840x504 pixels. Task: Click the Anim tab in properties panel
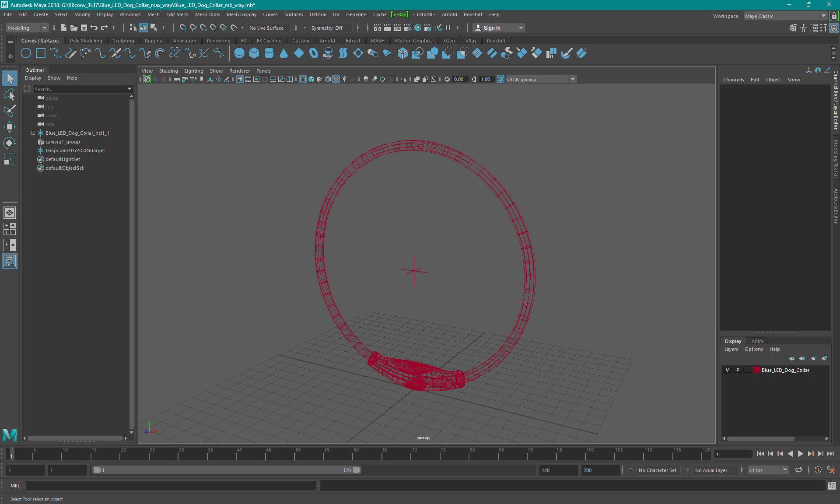756,341
